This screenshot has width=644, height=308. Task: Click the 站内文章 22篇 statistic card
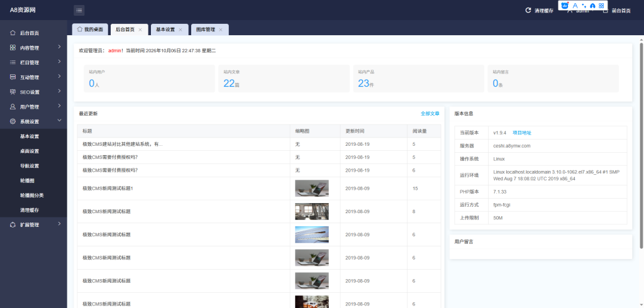point(284,79)
